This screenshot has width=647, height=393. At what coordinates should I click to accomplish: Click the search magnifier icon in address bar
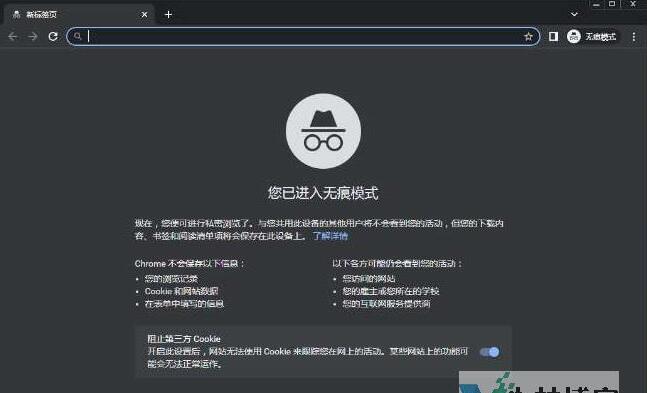tap(77, 36)
